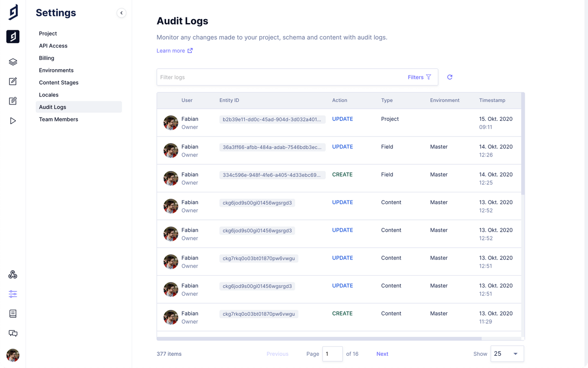
Task: Open the Webhooks icon in sidebar
Action: coord(13,275)
